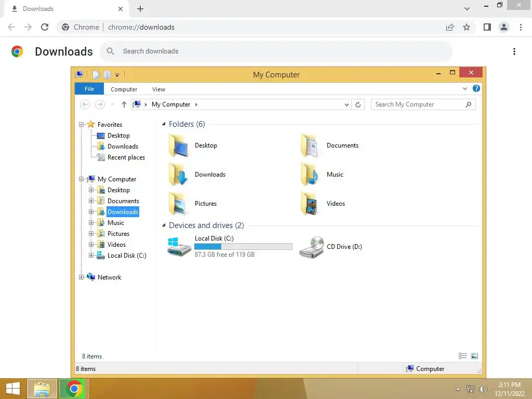Screen dimensions: 532x399
Task: Open the Customize Quick Access Toolbar dropdown
Action: point(117,75)
